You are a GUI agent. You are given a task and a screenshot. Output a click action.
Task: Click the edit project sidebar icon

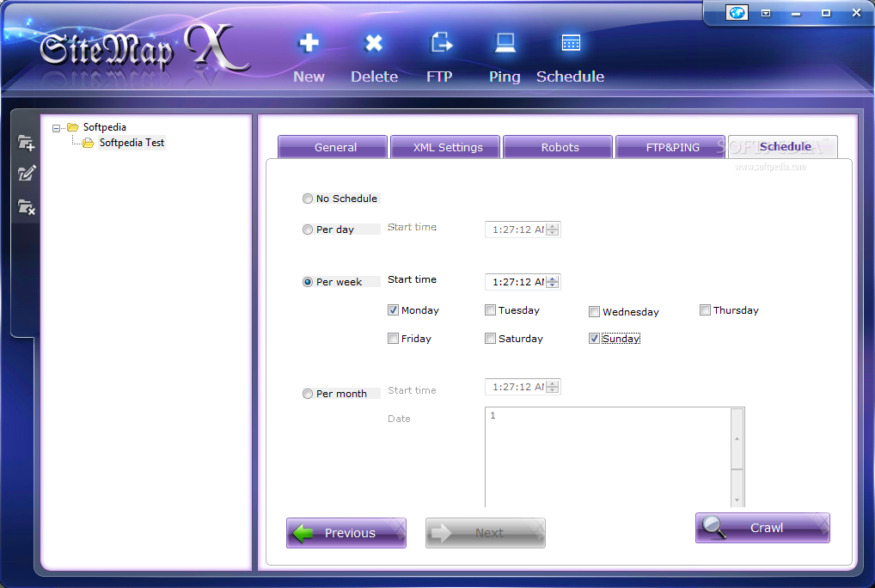tap(27, 174)
